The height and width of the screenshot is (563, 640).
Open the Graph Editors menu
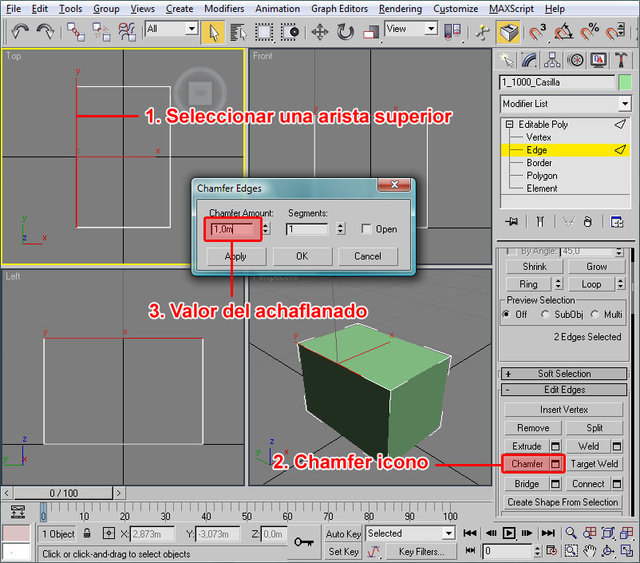coord(338,8)
